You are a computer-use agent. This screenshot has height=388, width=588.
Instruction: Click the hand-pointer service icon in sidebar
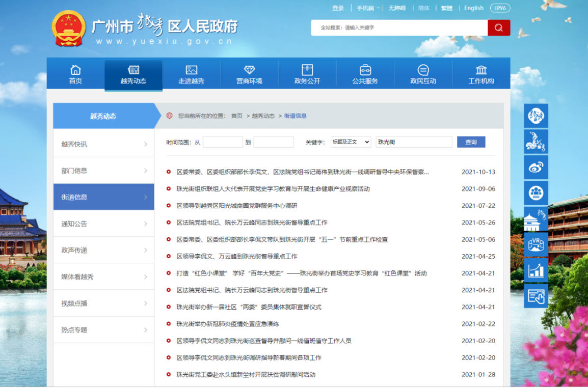coord(536,296)
